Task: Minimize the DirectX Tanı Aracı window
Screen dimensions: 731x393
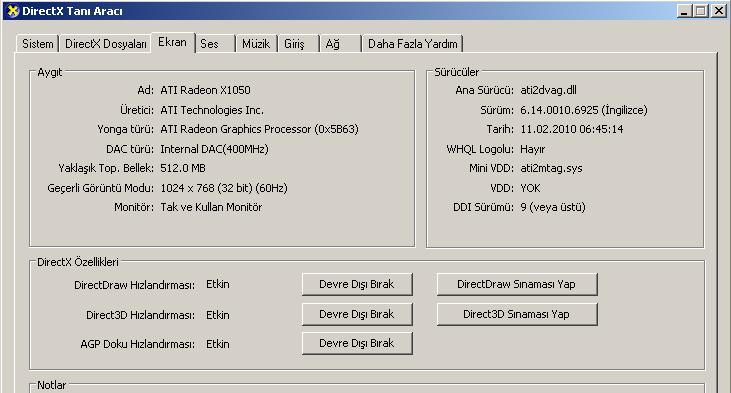Action: 684,11
